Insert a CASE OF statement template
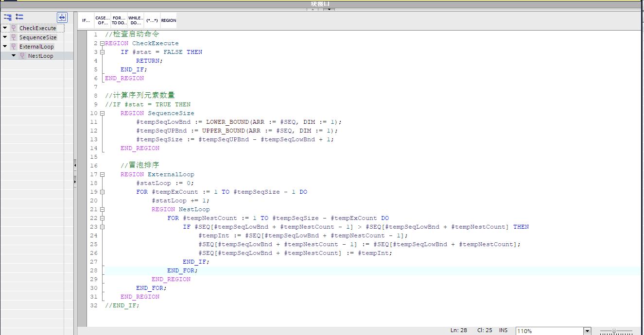The height and width of the screenshot is (335, 644). 102,20
